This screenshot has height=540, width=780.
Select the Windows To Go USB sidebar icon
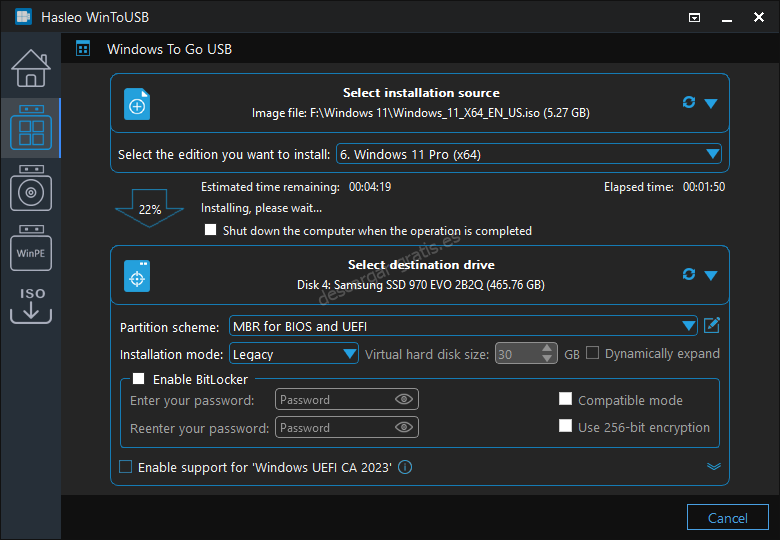31,127
